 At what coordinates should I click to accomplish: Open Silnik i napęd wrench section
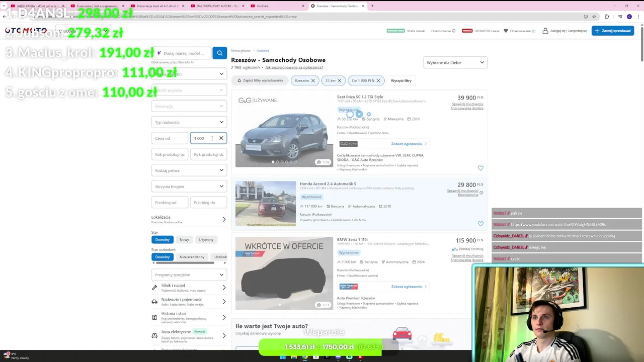[189, 288]
